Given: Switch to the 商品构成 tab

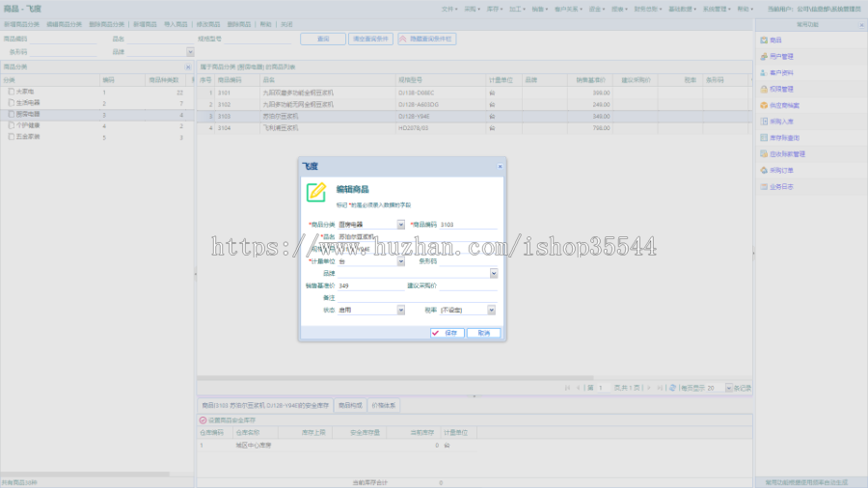Looking at the screenshot, I should (x=350, y=406).
